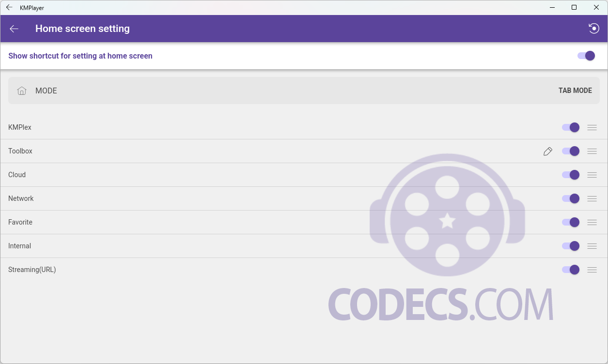Disable the Internal toggle
The image size is (608, 364).
(x=571, y=246)
